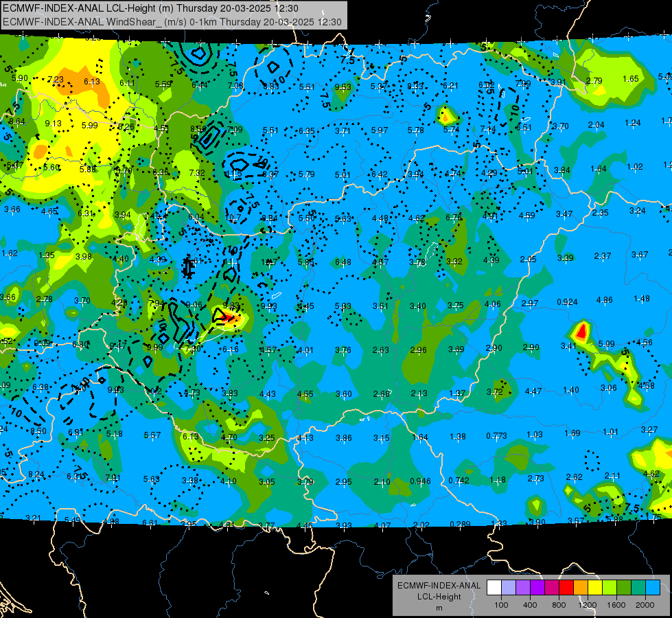Click the grid value '9.06'
672x618 pixels.
(194, 305)
